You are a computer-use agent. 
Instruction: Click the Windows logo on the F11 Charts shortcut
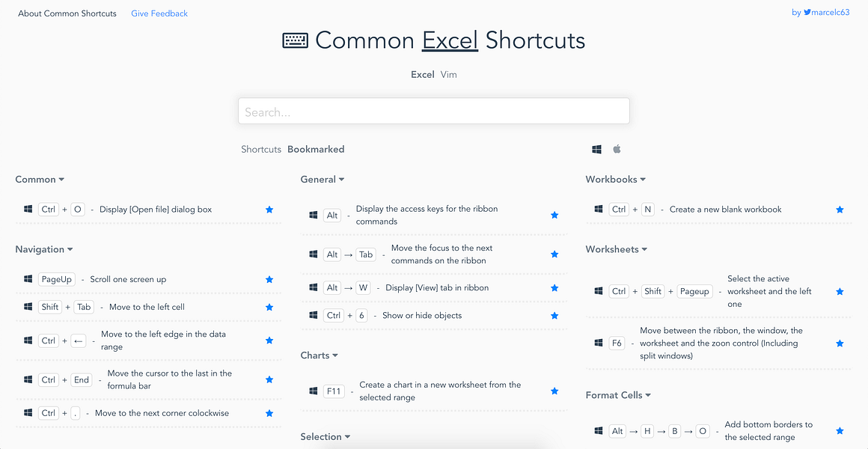[313, 391]
